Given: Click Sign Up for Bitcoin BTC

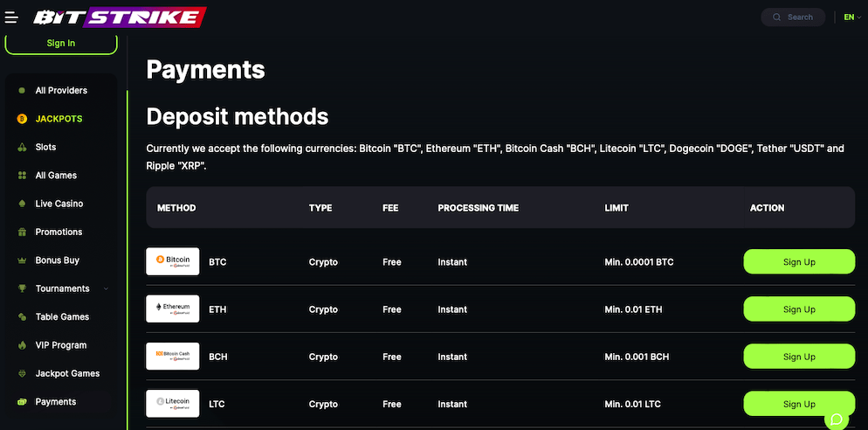Looking at the screenshot, I should 799,261.
